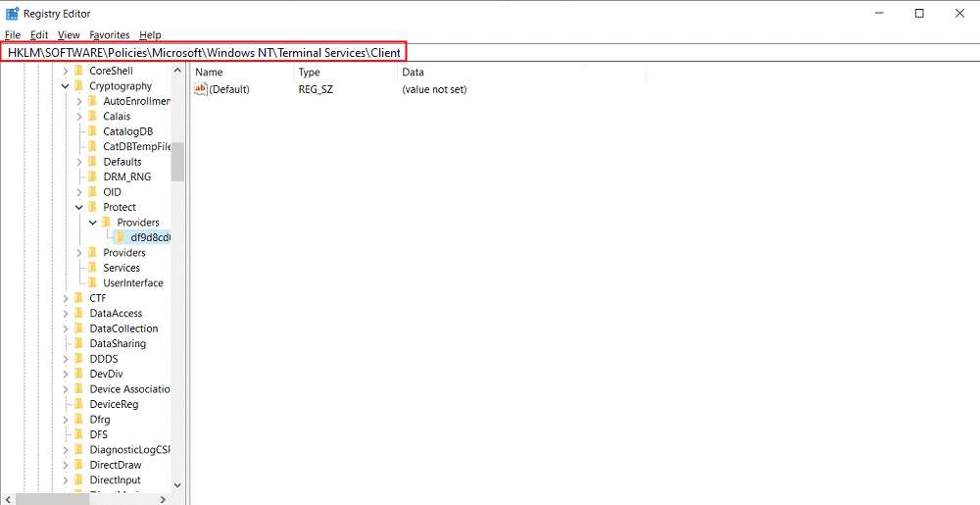Select the CatalogDB folder icon
980x505 pixels.
pos(92,131)
